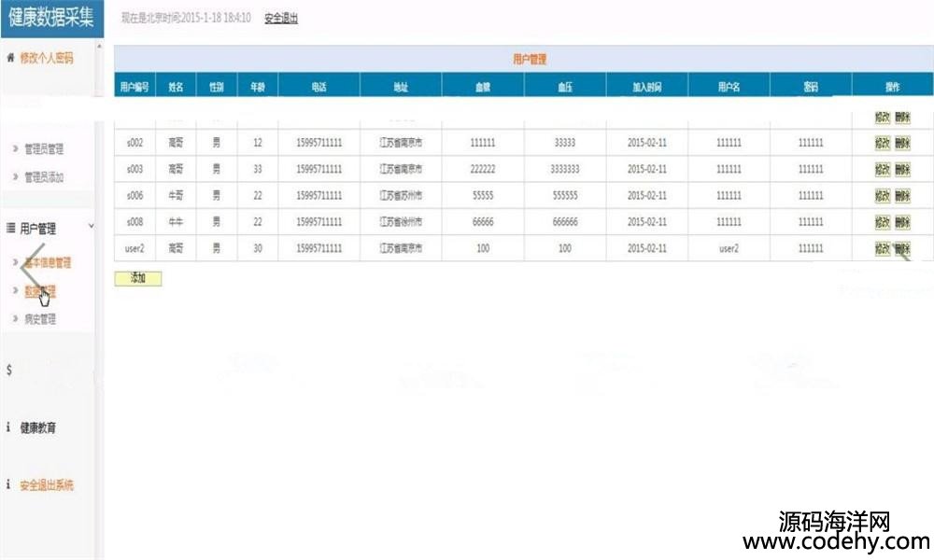
Task: Click 健康数据采集 site logo title
Action: (x=51, y=17)
